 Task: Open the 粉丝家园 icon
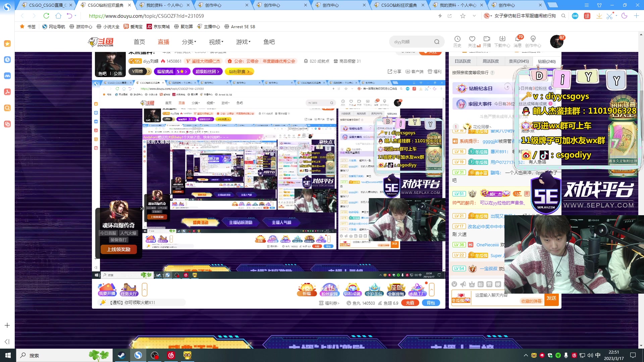coord(329,290)
